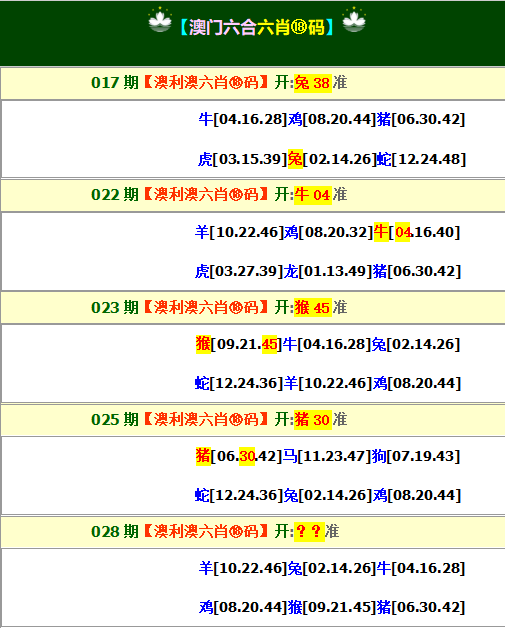Click 【澳利澳六肖⑱码】 label in period 017 header

click(206, 83)
